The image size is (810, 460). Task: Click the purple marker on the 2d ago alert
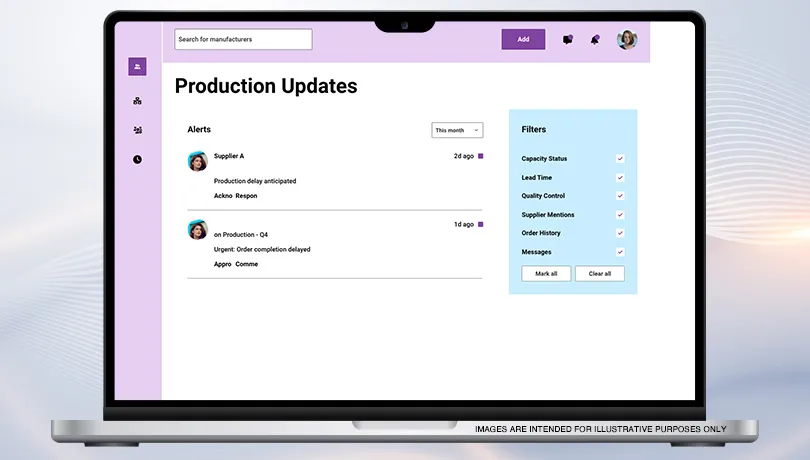point(480,156)
